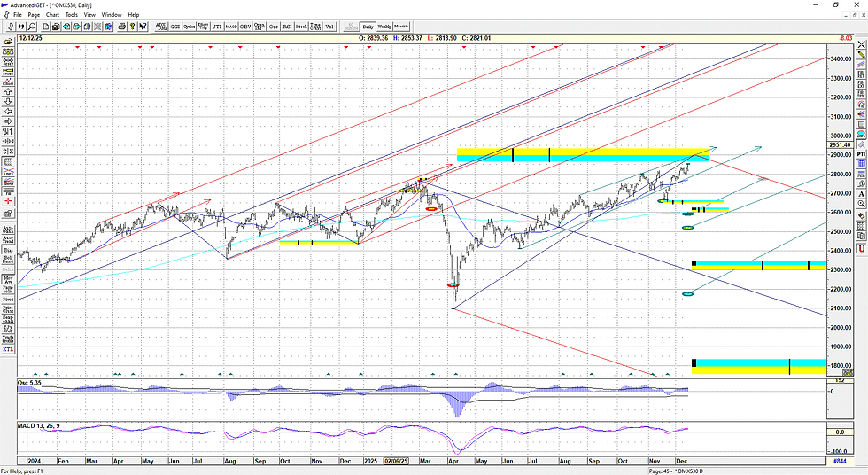Click the crossed-arrows icon in right toolbar
The width and height of the screenshot is (868, 475).
pos(861,43)
